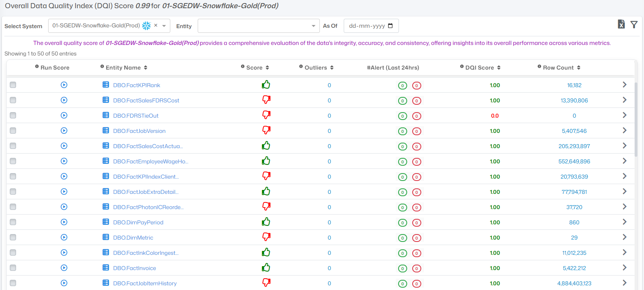
Task: Tick checkbox for DBO.DimPayPeriod row
Action: 13,222
